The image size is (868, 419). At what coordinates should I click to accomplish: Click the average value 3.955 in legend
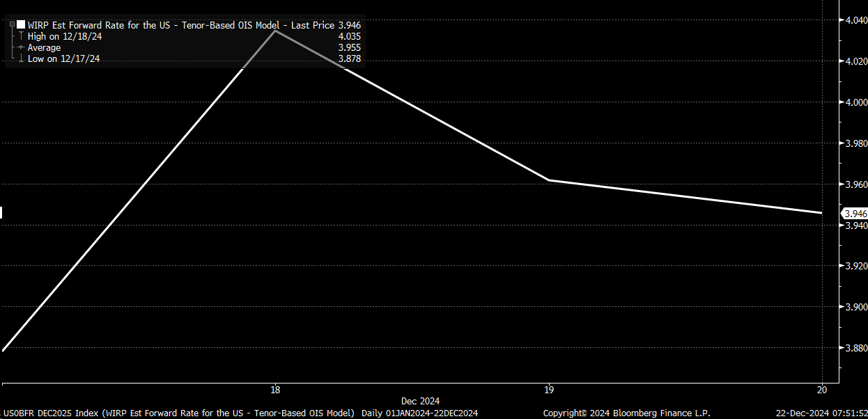[350, 47]
